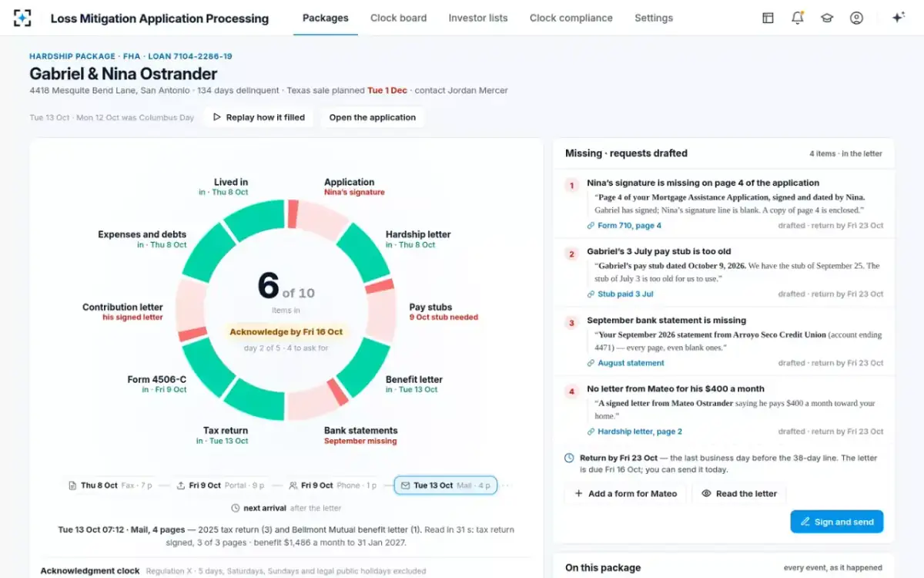This screenshot has width=924, height=578.
Task: Click September bank statement is missing title
Action: tap(667, 320)
